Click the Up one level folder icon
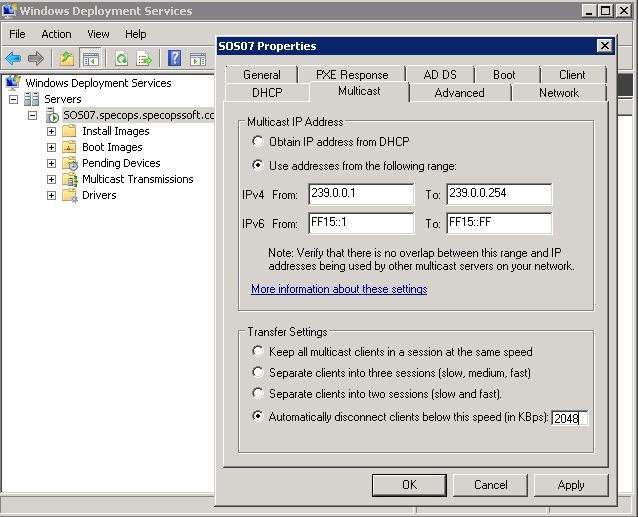Viewport: 638px width, 517px height. pyautogui.click(x=67, y=59)
